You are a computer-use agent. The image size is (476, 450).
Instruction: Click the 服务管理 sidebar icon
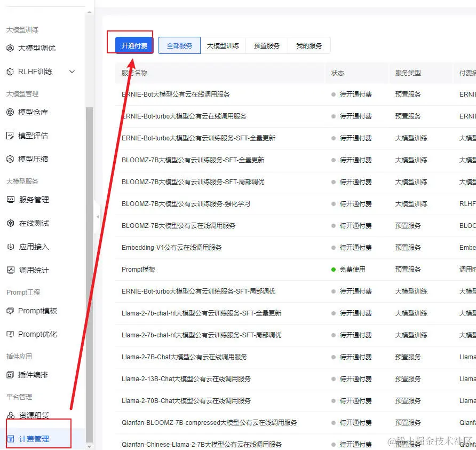tap(11, 200)
